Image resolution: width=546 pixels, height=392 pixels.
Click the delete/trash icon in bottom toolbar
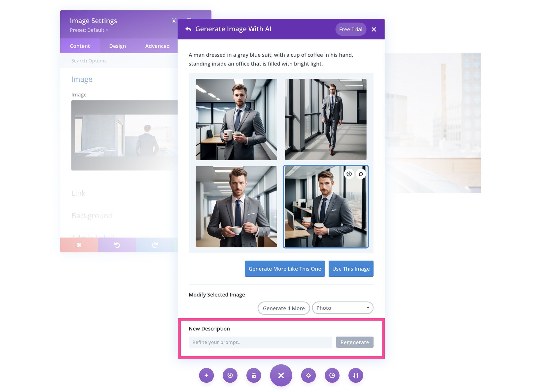253,375
